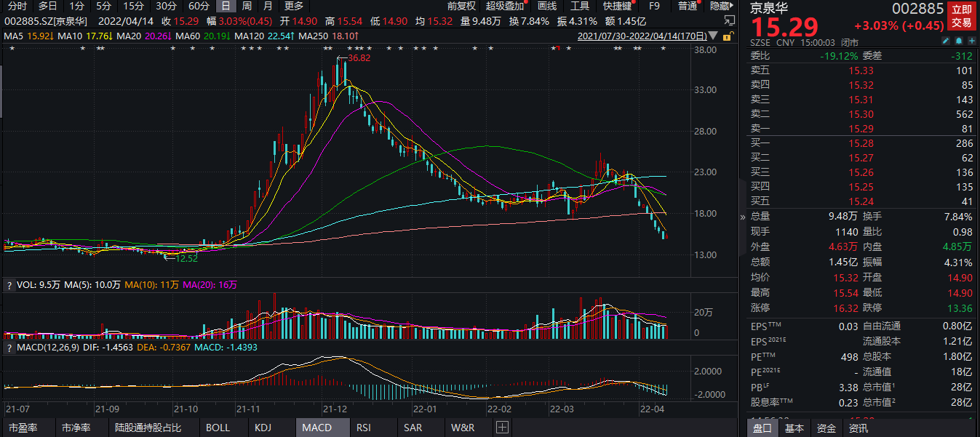The width and height of the screenshot is (980, 437).
Task: Open the 资金 tab in quote panel
Action: click(x=826, y=428)
